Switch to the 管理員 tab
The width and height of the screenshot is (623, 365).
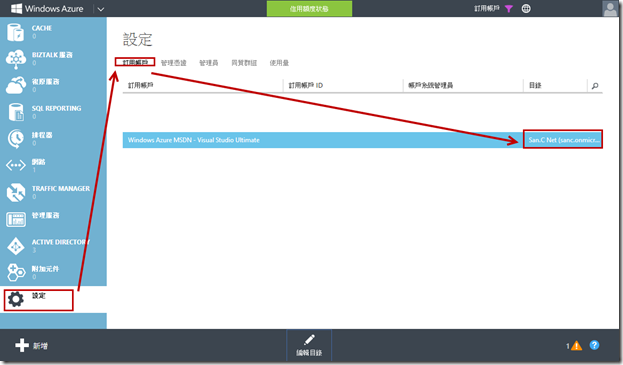click(209, 63)
